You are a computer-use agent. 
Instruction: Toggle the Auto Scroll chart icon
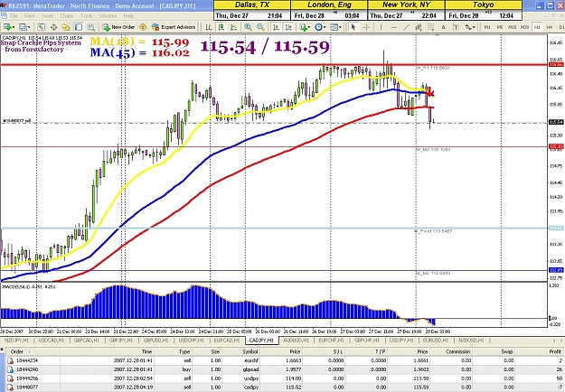[x=276, y=27]
